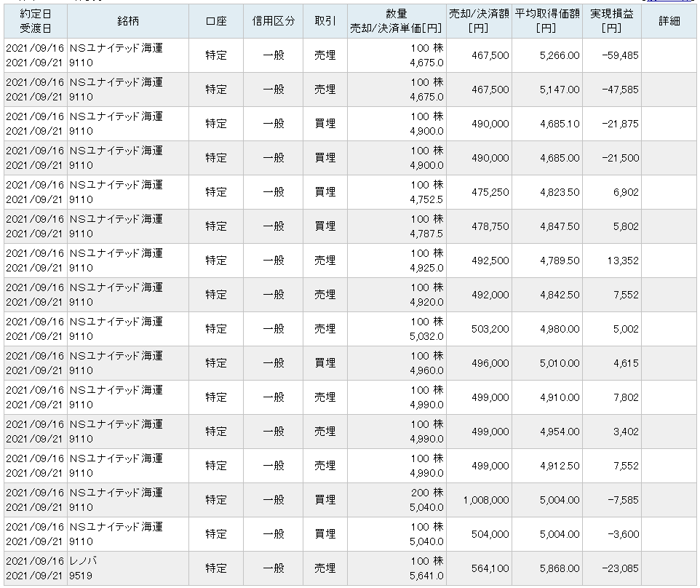Screen dimensions: 700x588
Task: Pick the settlement amount 492,500
Action: coord(490,261)
